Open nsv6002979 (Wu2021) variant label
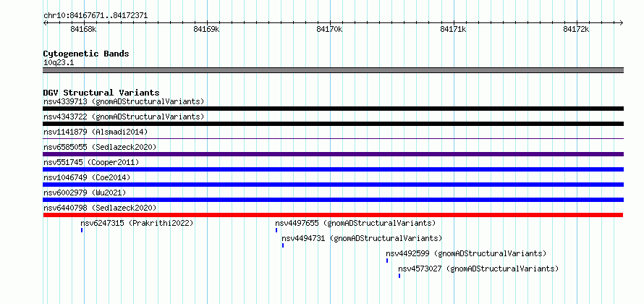This screenshot has width=644, height=304. [x=85, y=193]
